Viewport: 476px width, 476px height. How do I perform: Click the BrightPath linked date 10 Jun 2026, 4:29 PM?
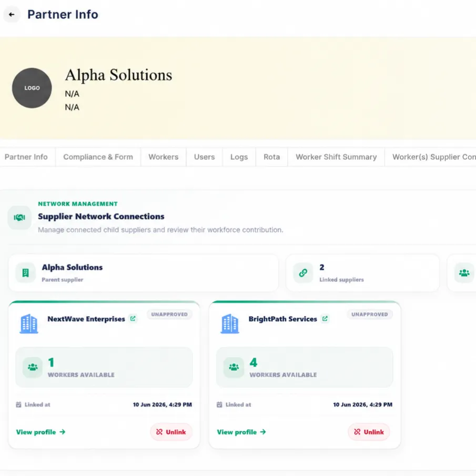363,404
